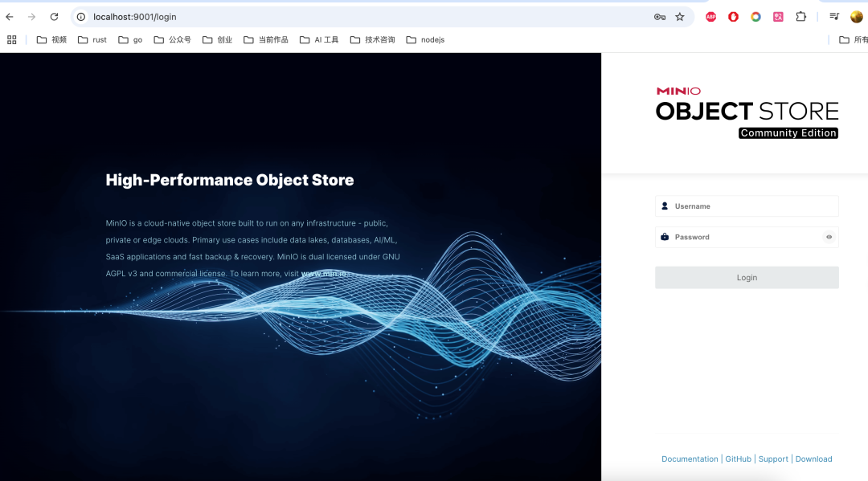Reload the page with the refresh icon
Screen dimensions: 868x481
pyautogui.click(x=54, y=17)
